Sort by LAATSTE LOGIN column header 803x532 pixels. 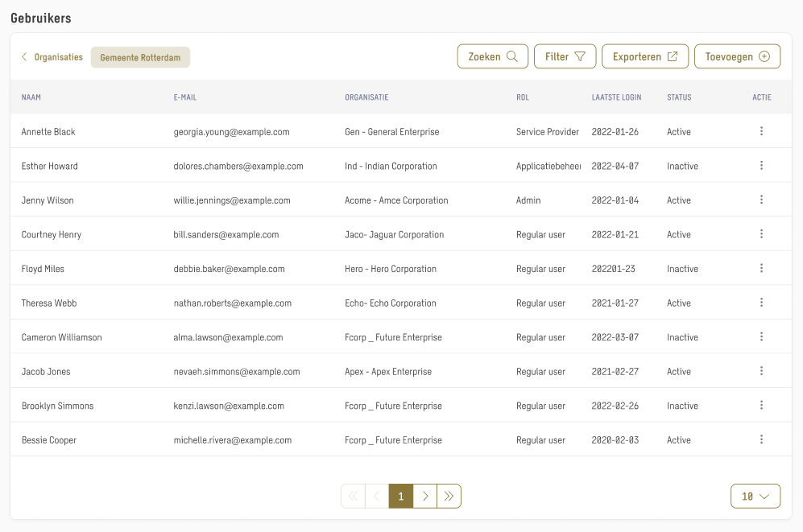(x=617, y=97)
